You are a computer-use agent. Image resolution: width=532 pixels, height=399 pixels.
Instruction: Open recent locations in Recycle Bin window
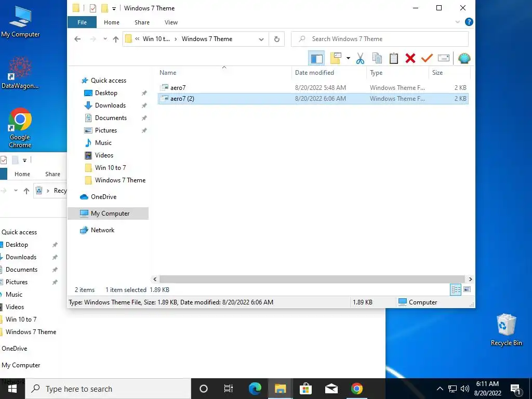click(x=16, y=190)
